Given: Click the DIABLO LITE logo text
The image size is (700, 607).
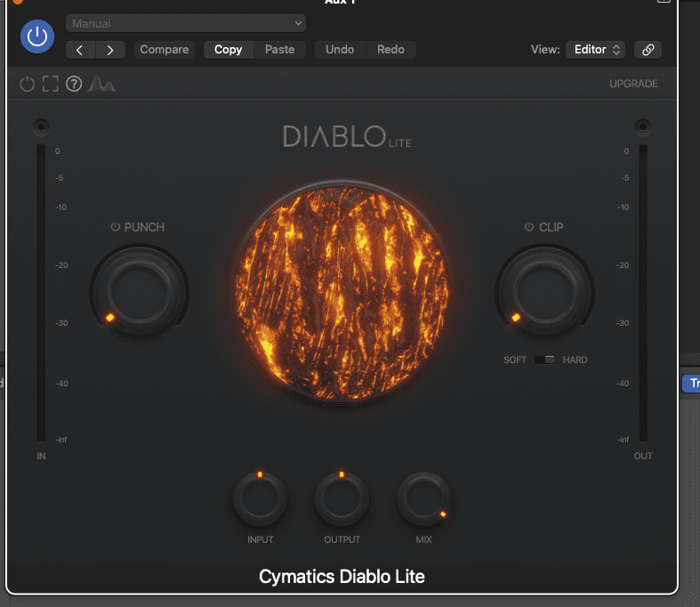Looking at the screenshot, I should pos(347,137).
